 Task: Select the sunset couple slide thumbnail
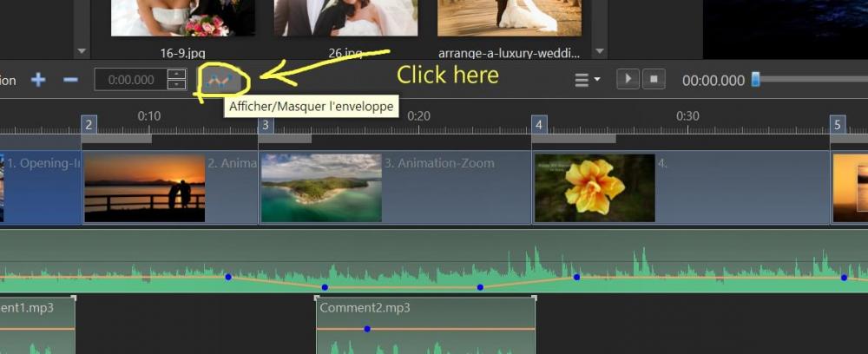click(x=144, y=188)
